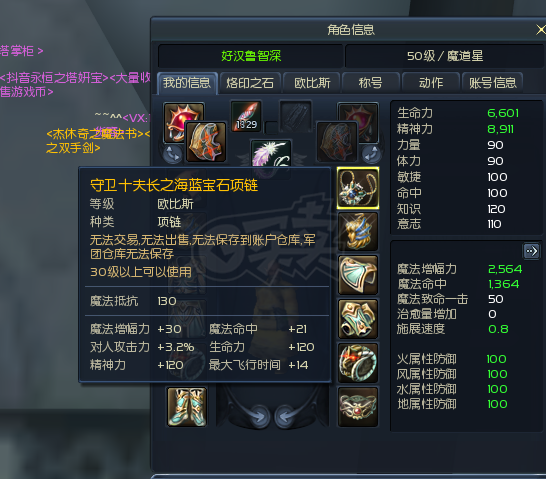The width and height of the screenshot is (546, 479).
Task: Select the arrow stack item slot
Action: (x=246, y=116)
